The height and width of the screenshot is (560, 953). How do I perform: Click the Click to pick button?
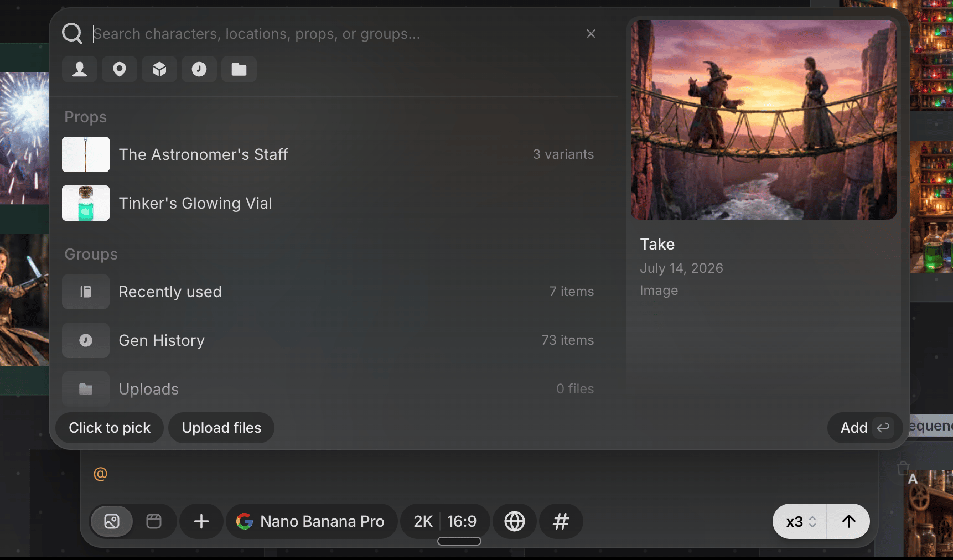[x=110, y=428]
